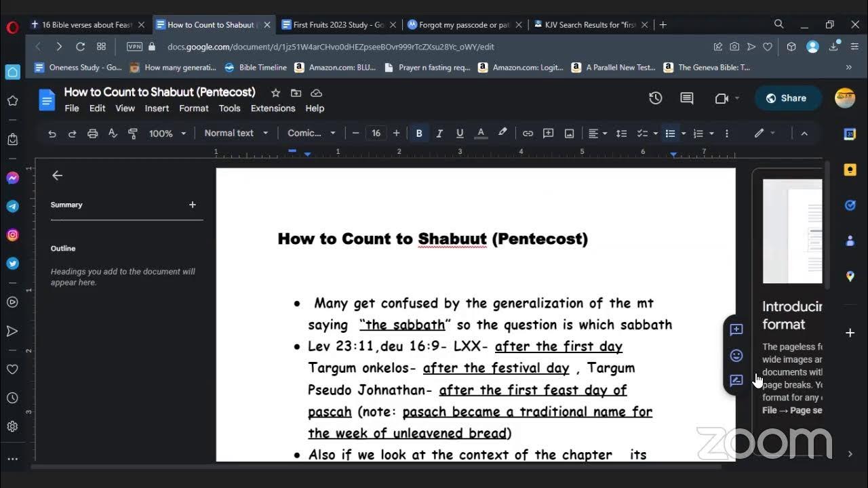Open the Format menu

[194, 108]
